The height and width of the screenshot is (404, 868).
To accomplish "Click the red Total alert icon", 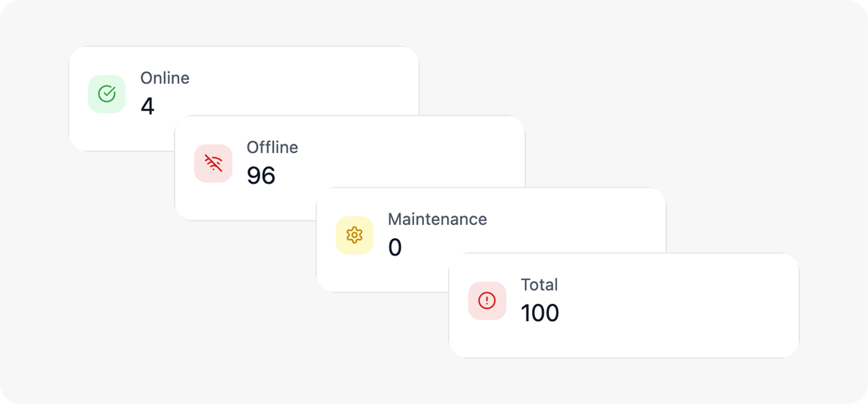I will 487,301.
